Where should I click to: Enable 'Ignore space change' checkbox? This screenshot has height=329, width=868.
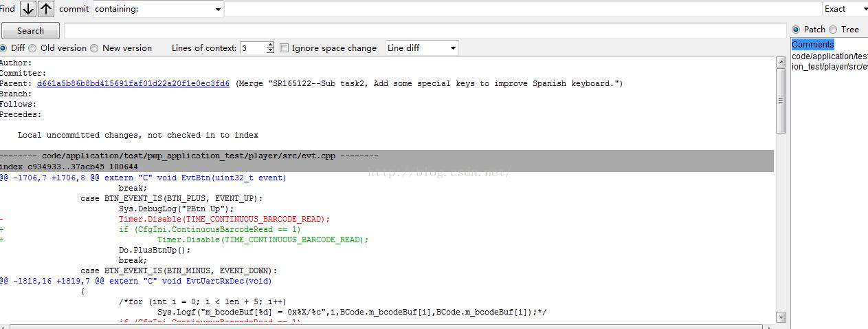[285, 48]
